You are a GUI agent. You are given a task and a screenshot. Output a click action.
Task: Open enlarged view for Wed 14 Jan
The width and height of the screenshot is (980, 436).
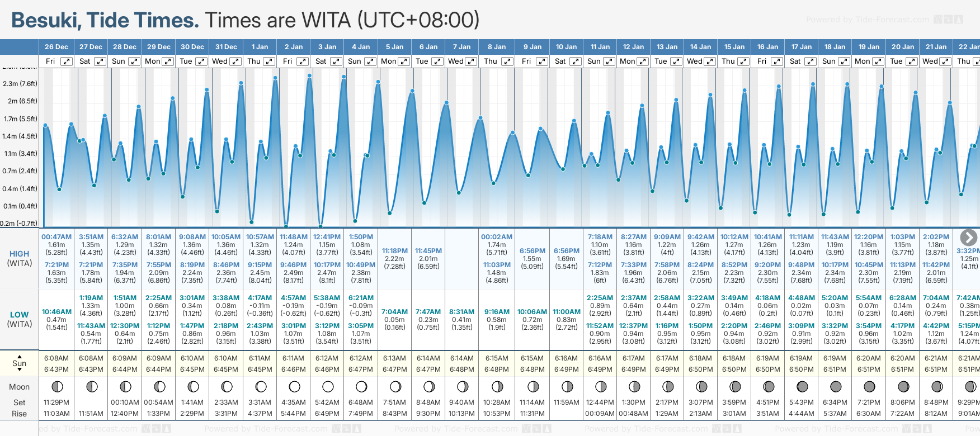709,61
